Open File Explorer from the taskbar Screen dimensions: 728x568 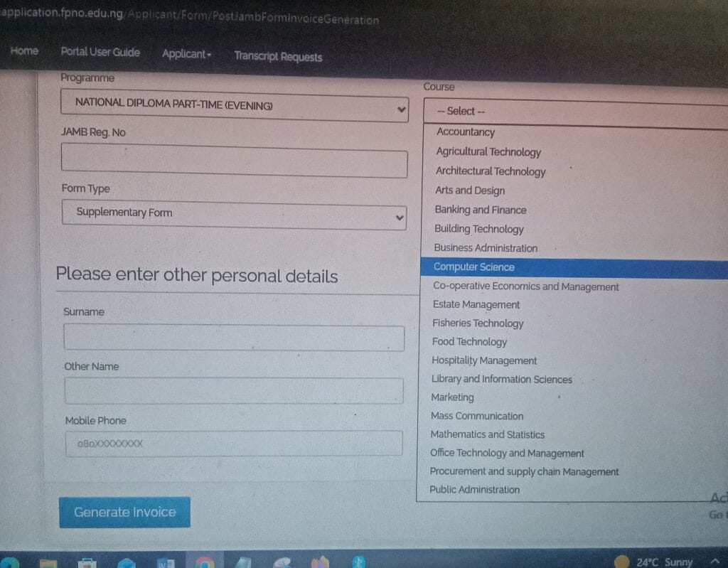point(48,563)
